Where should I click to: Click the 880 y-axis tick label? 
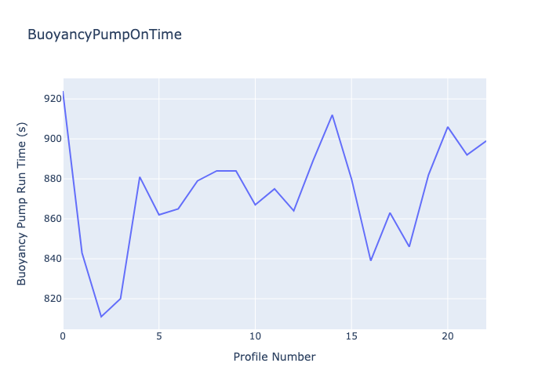(53, 179)
